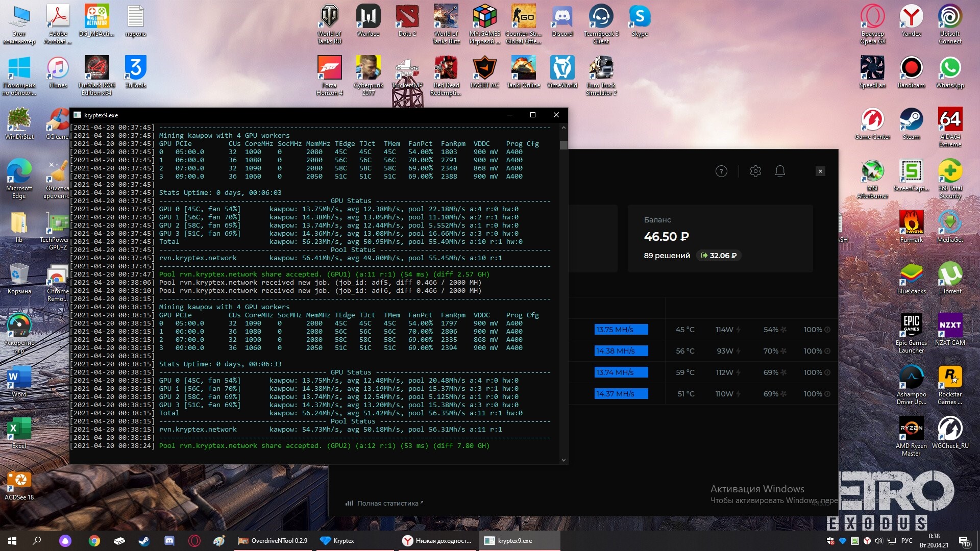Click gauge icon in 51 °C row
The width and height of the screenshot is (980, 551).
point(827,394)
